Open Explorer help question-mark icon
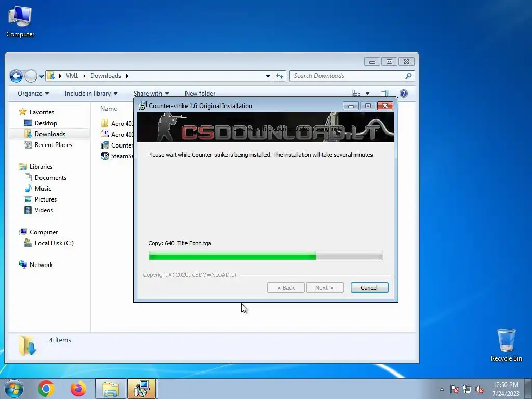 (403, 94)
